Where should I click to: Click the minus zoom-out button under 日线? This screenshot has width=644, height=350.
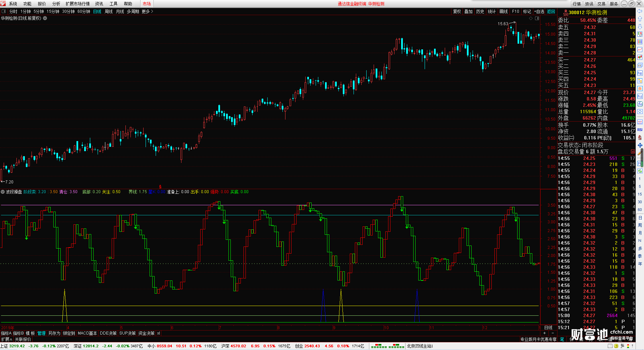[552, 333]
